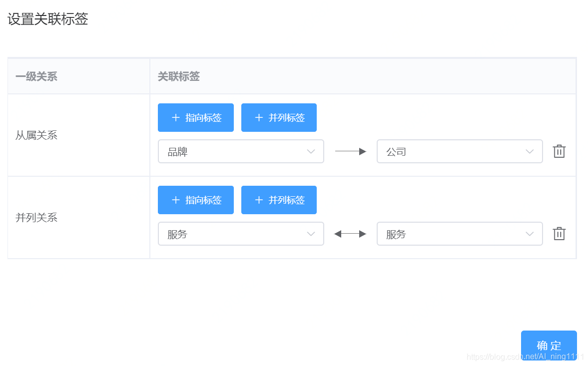The height and width of the screenshot is (366, 588).
Task: Click the double-headed arrow between 服务 fields
Action: point(350,234)
